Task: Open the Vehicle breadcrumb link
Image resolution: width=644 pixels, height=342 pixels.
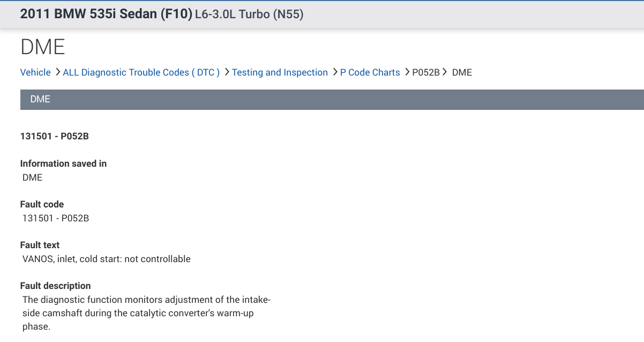Action: [x=35, y=72]
